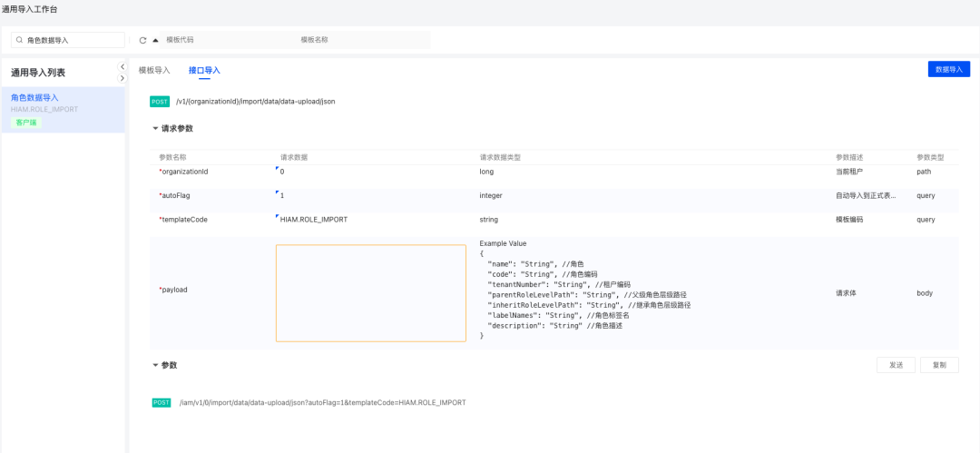The image size is (980, 453).
Task: Collapse the 请求参数 section
Action: point(155,129)
